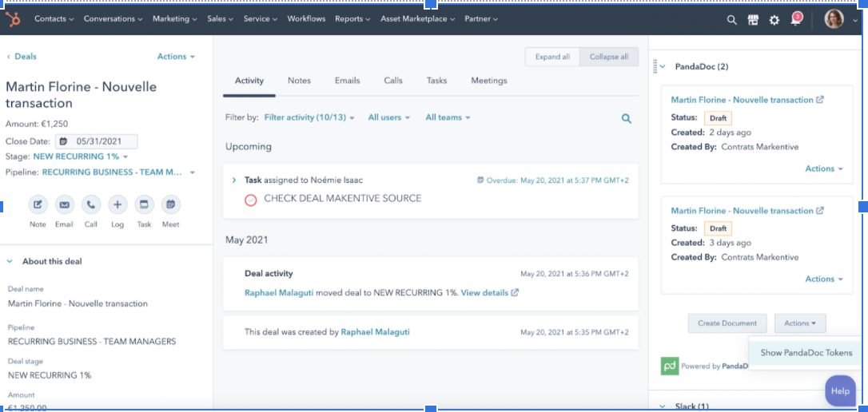
Task: Open the external link icon on second PandaDoc card
Action: point(820,211)
